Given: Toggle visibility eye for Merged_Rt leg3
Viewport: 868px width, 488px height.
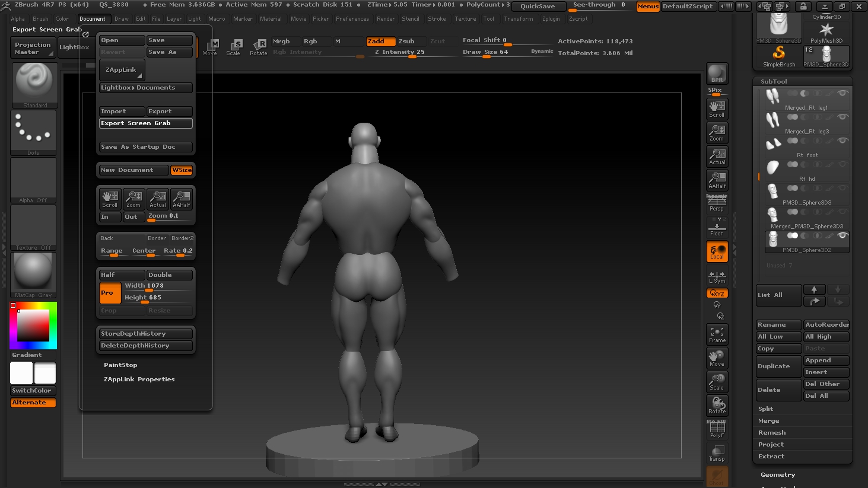Looking at the screenshot, I should (842, 117).
